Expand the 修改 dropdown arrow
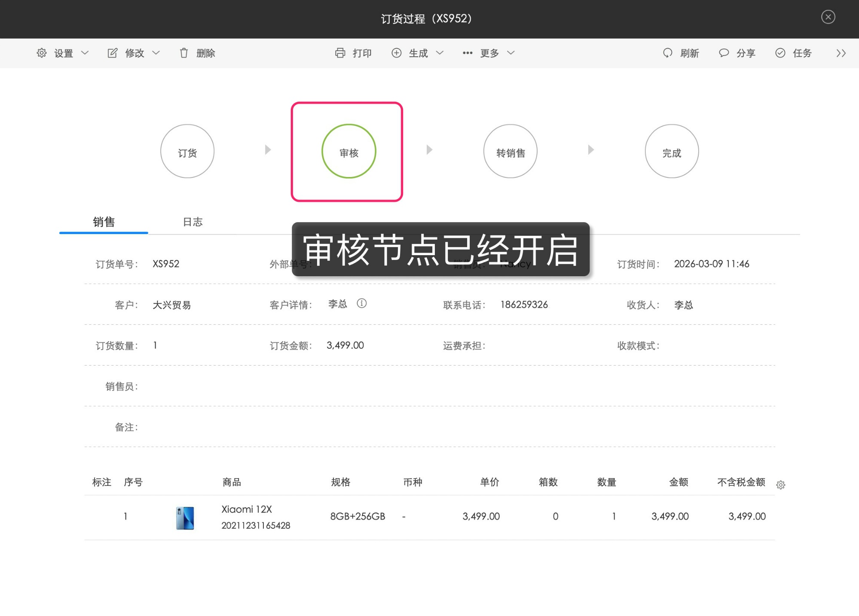This screenshot has width=859, height=616. pos(156,52)
